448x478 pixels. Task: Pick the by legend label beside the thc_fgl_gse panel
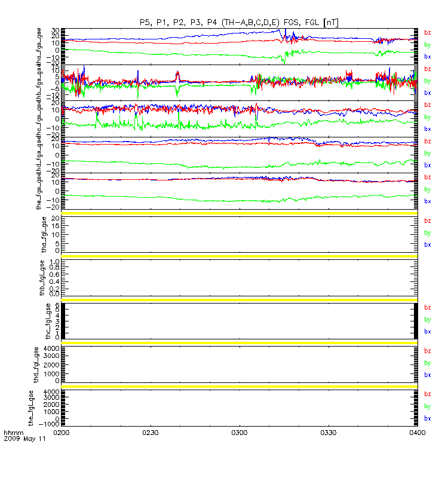[x=428, y=320]
